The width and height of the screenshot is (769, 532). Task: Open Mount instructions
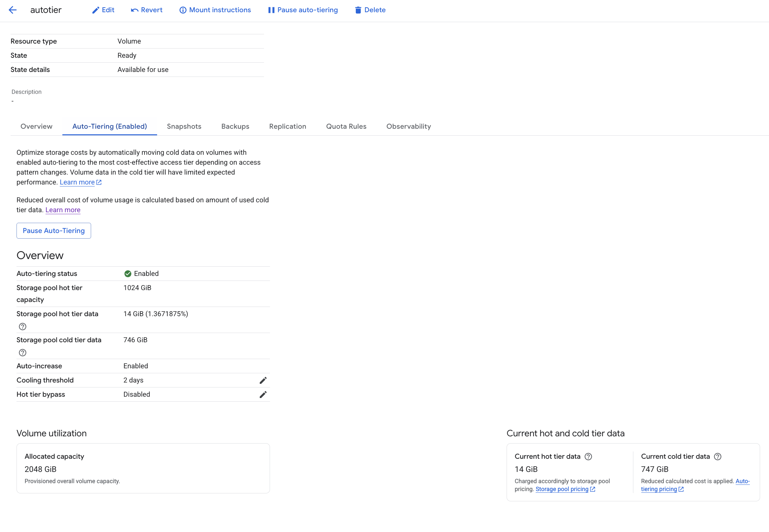click(215, 10)
